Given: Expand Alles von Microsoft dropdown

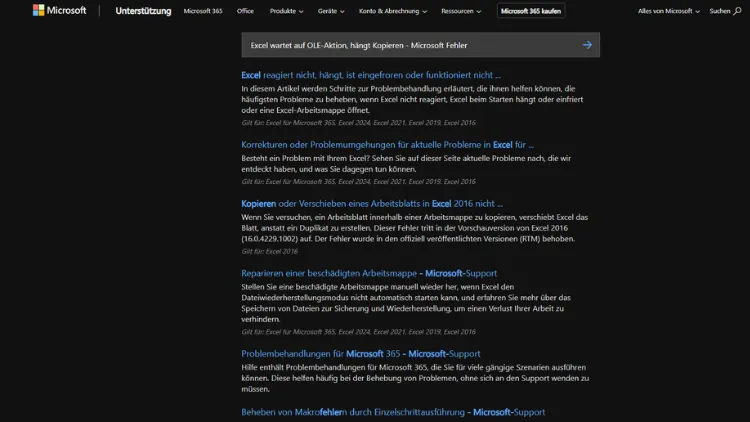Looking at the screenshot, I should 668,11.
